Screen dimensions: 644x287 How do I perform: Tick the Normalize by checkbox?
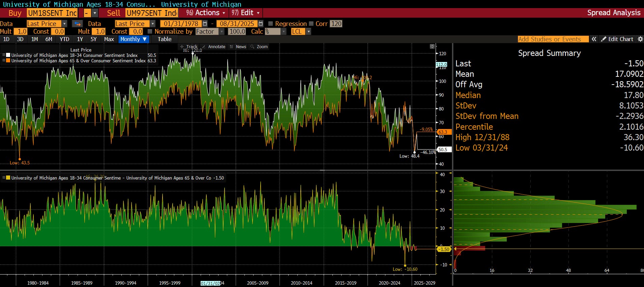click(150, 31)
